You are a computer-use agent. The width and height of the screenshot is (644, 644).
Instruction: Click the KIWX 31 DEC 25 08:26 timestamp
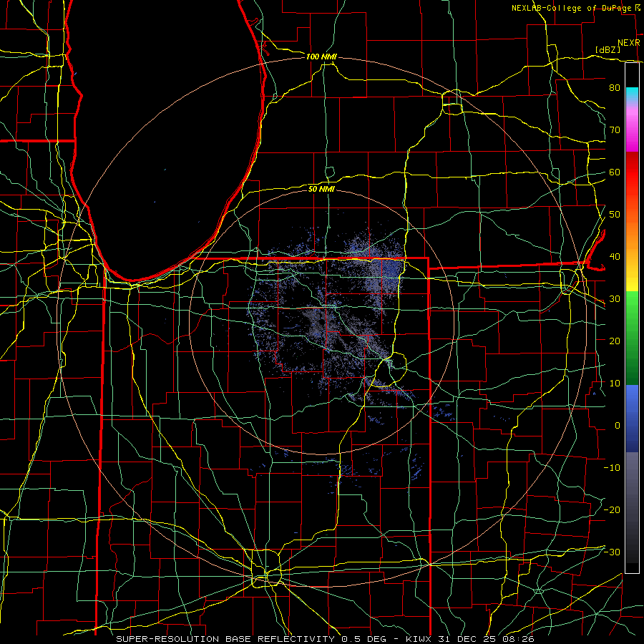[x=470, y=639]
